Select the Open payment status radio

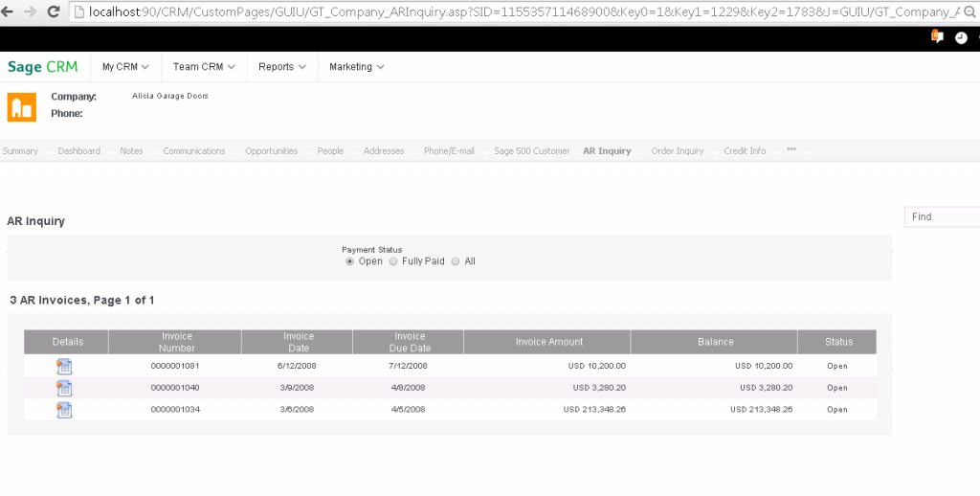click(x=349, y=261)
